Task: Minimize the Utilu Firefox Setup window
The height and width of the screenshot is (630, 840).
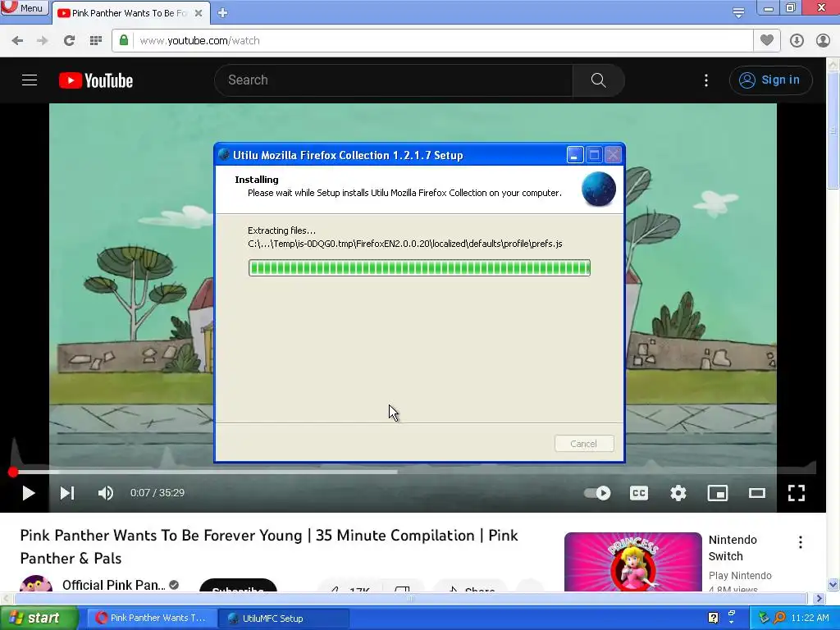Action: [575, 155]
